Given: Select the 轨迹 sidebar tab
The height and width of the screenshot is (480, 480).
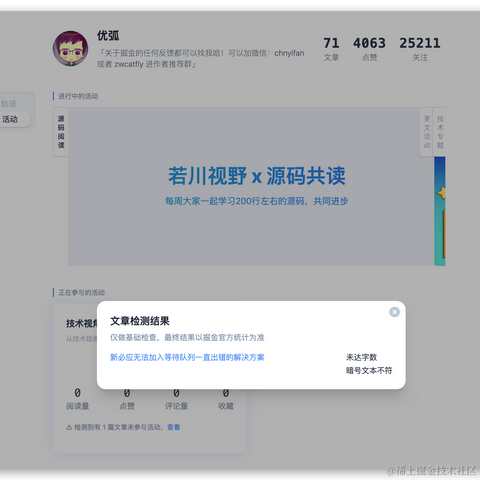Looking at the screenshot, I should 9,103.
